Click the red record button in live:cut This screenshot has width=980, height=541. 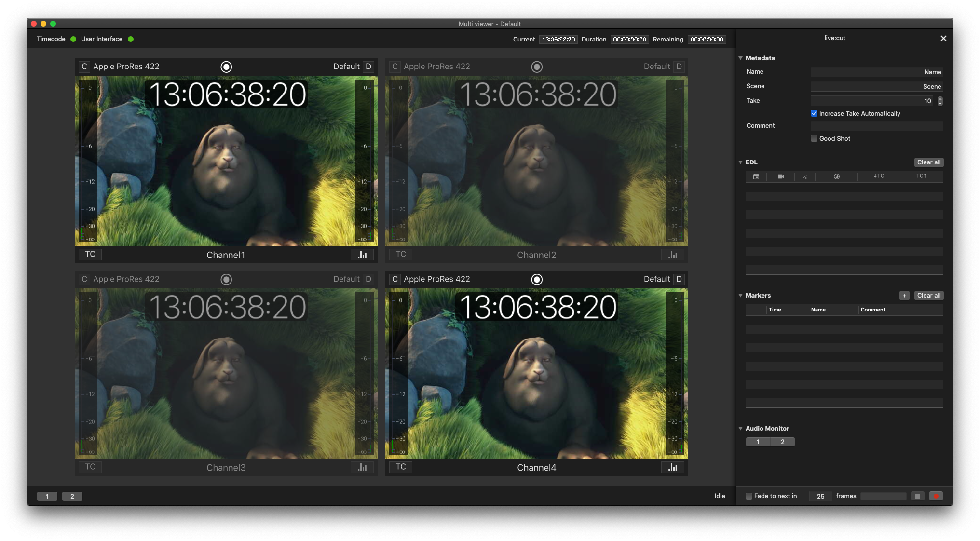tap(936, 496)
